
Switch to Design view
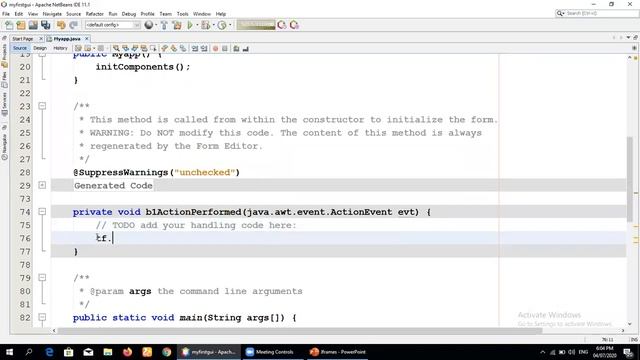pyautogui.click(x=40, y=48)
